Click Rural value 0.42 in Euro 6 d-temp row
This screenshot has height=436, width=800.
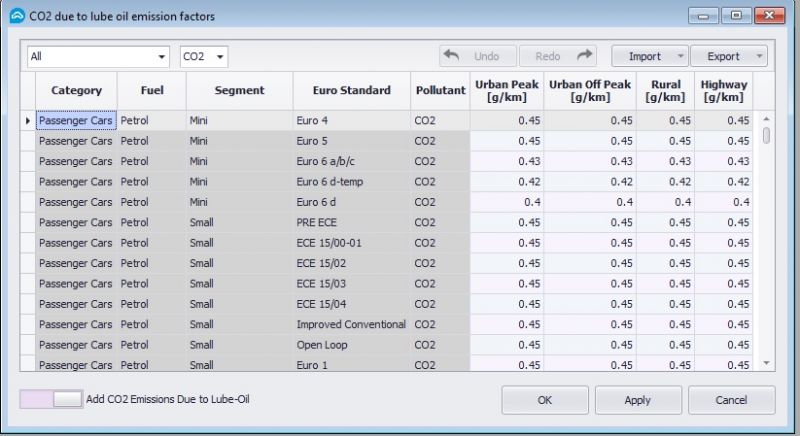coord(666,182)
